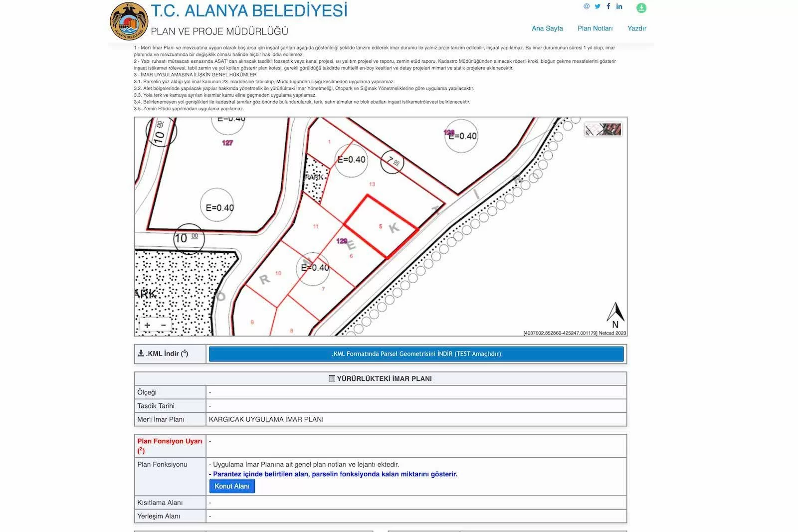798x532 pixels.
Task: Open the Facebook icon link
Action: (608, 6)
